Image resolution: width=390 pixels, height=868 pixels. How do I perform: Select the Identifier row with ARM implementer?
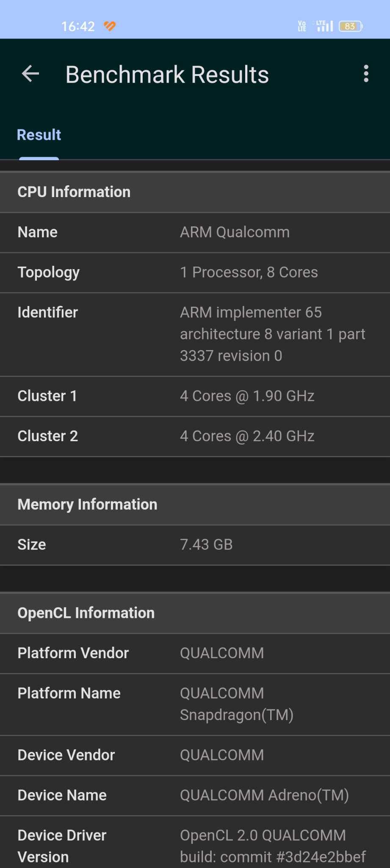coord(195,334)
